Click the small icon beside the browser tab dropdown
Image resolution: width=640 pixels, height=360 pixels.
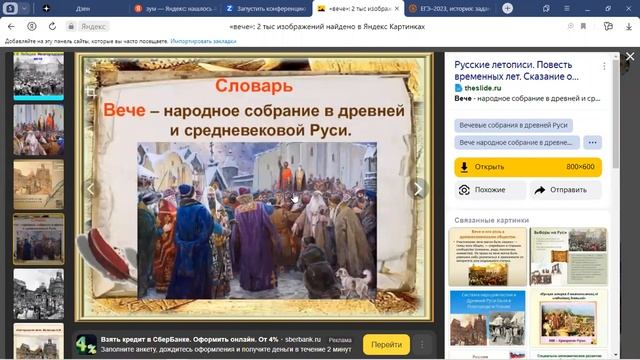[x=46, y=8]
